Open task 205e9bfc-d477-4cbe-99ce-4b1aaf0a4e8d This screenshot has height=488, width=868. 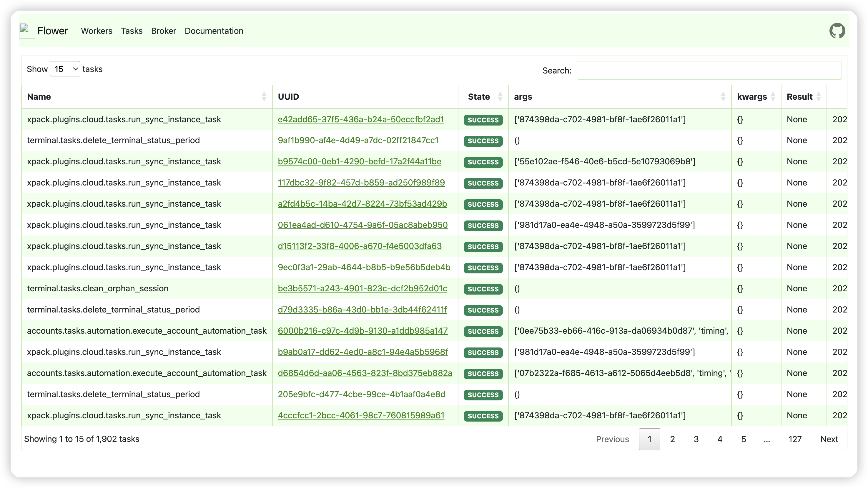point(362,395)
